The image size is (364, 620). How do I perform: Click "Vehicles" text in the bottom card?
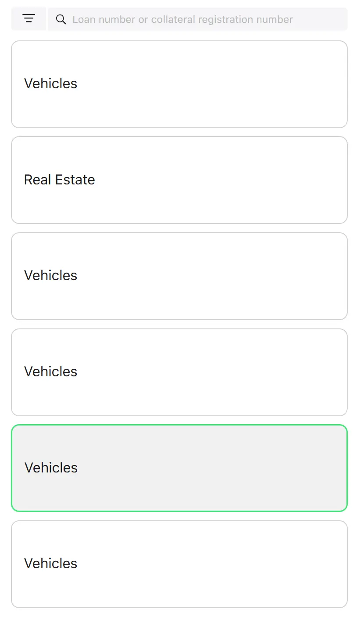coord(50,563)
